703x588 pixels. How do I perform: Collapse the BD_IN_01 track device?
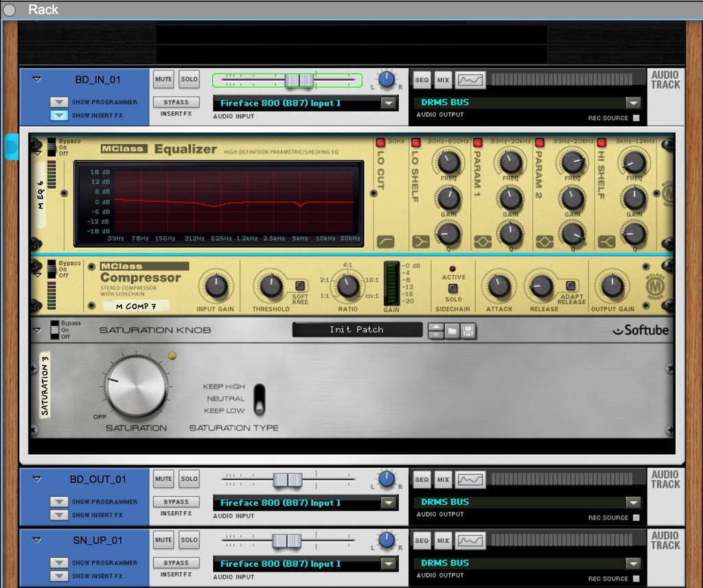point(37,80)
